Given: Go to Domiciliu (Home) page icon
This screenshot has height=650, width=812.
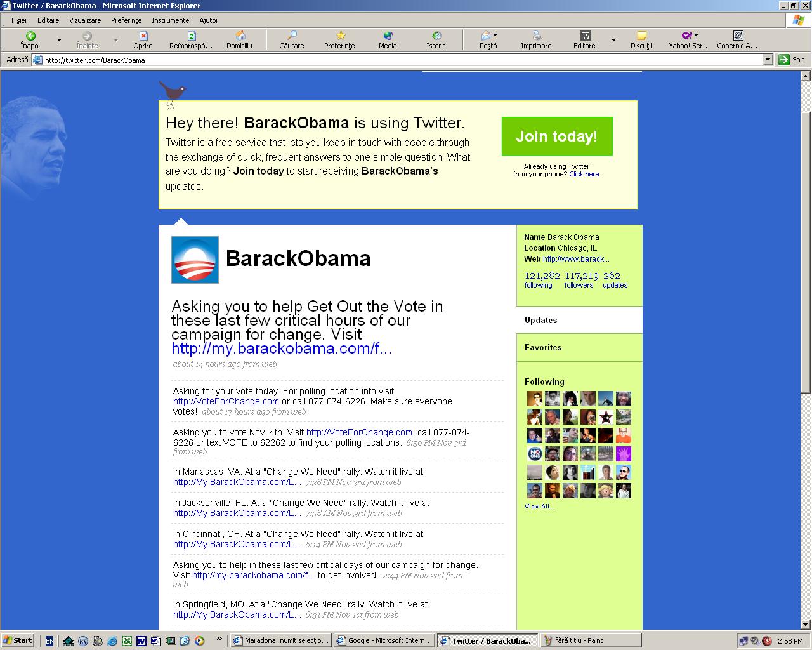Looking at the screenshot, I should click(239, 36).
